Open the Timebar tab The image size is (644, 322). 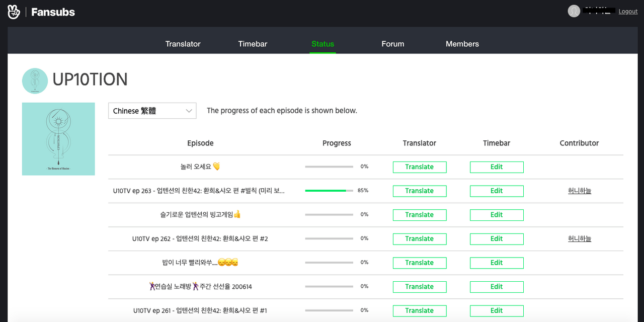[x=253, y=44]
